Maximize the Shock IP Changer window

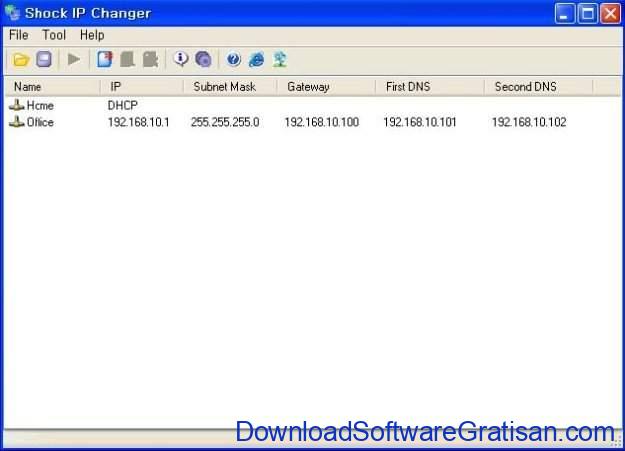(x=588, y=14)
